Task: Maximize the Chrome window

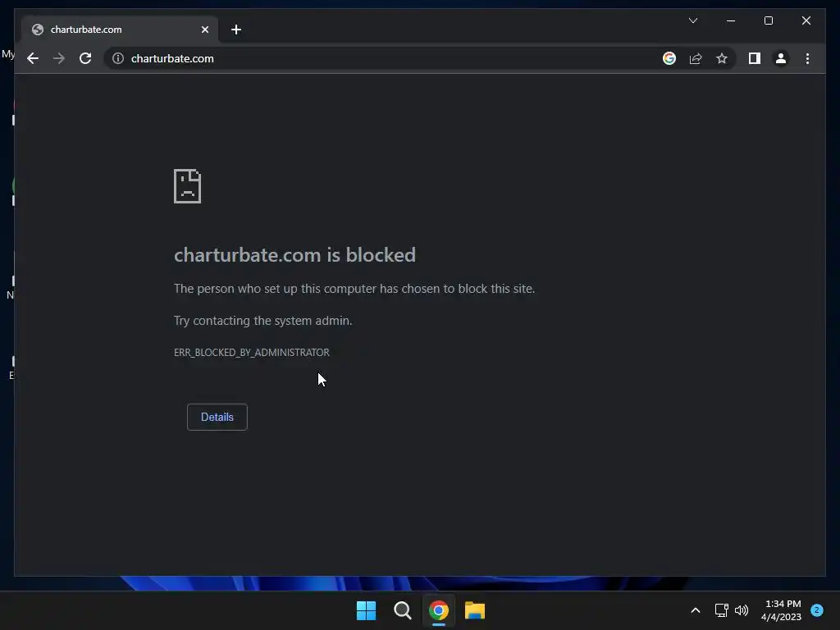Action: pyautogui.click(x=768, y=21)
